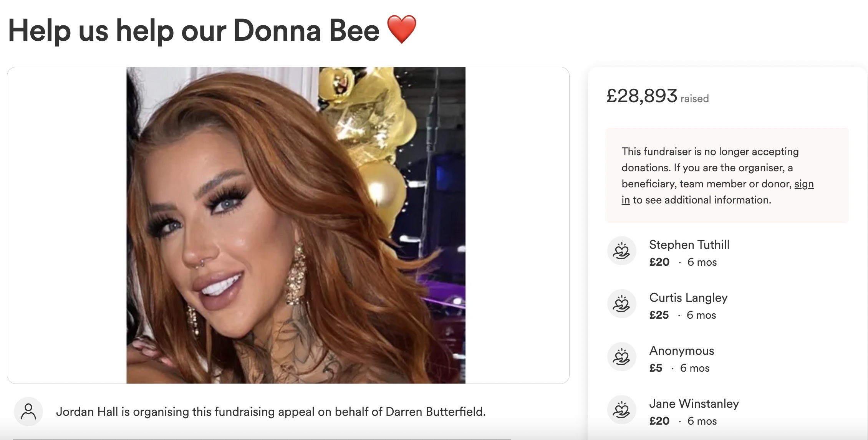Viewport: 868px width, 440px height.
Task: Click the donation icon beside Jane Winstanley
Action: click(621, 410)
